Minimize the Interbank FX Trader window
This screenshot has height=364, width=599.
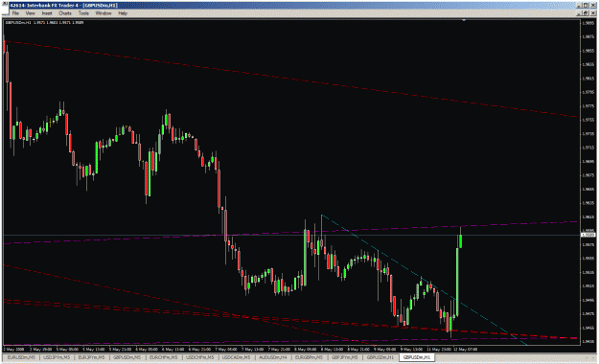click(x=580, y=6)
